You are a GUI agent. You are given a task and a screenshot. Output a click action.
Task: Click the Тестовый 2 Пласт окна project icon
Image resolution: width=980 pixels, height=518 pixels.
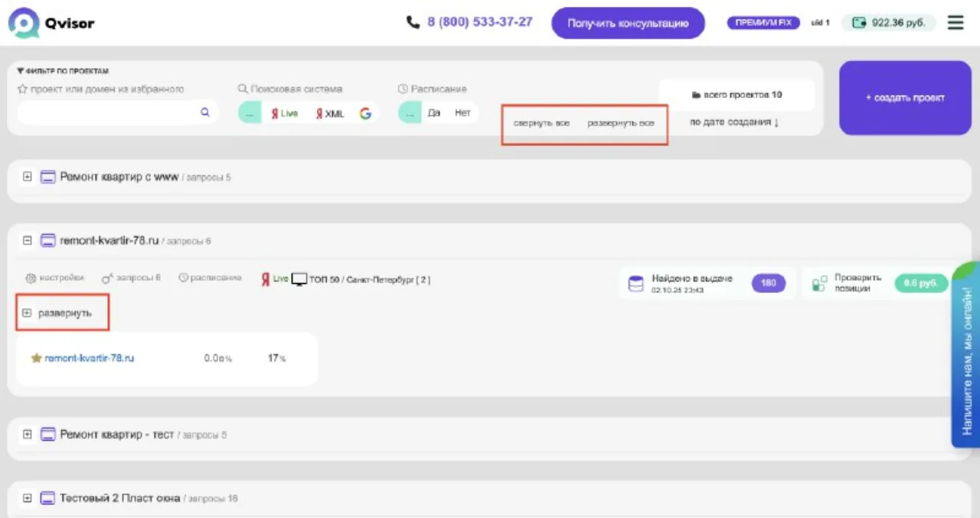coord(48,498)
